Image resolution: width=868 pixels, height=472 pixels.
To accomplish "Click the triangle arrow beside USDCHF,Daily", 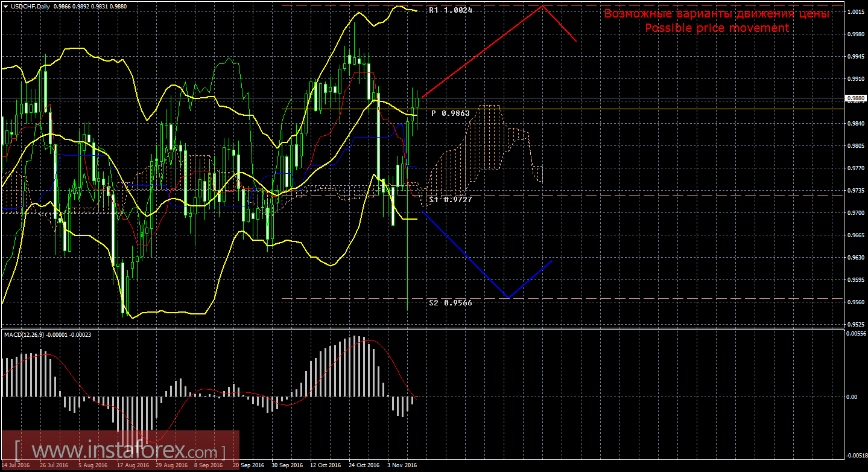I will coord(5,6).
